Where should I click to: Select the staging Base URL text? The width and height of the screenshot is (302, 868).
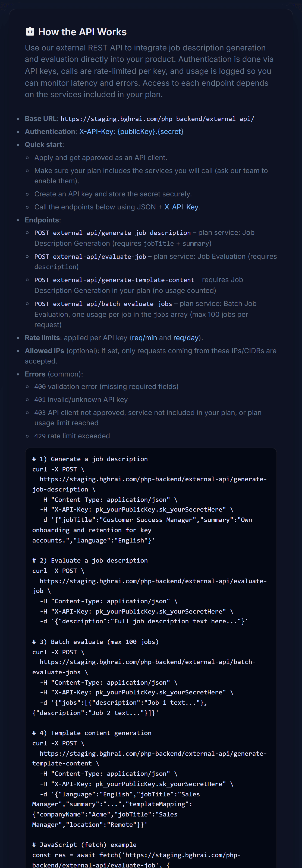(157, 119)
